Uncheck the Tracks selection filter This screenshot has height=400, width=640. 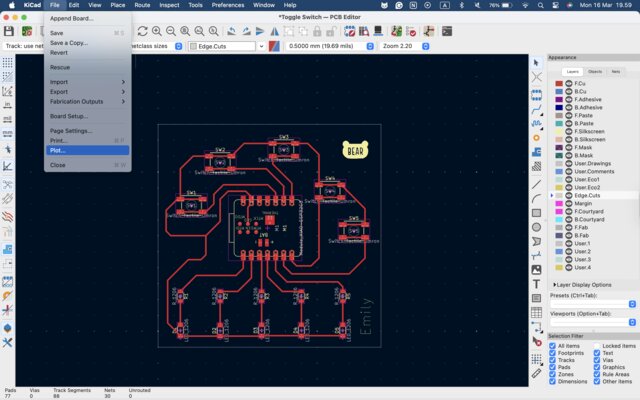coord(552,360)
